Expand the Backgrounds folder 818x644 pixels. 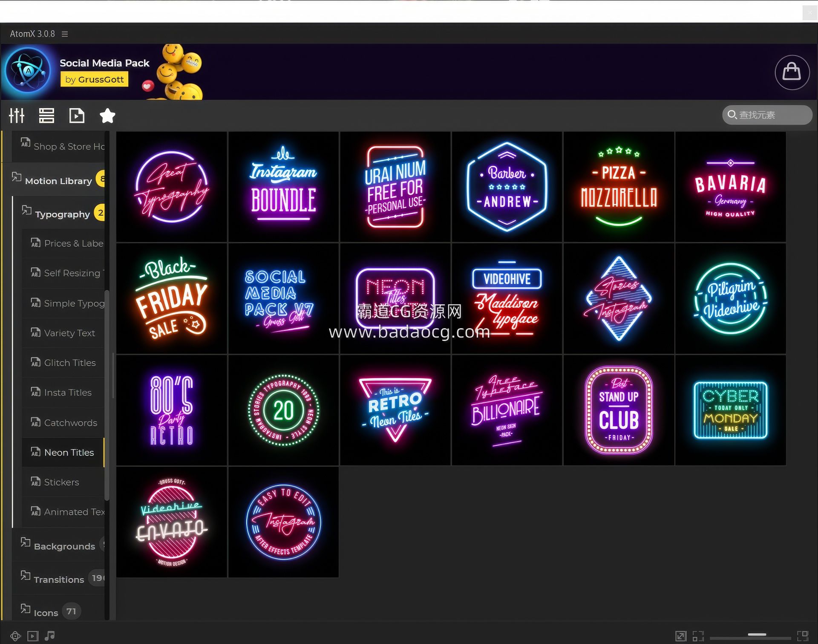(59, 546)
